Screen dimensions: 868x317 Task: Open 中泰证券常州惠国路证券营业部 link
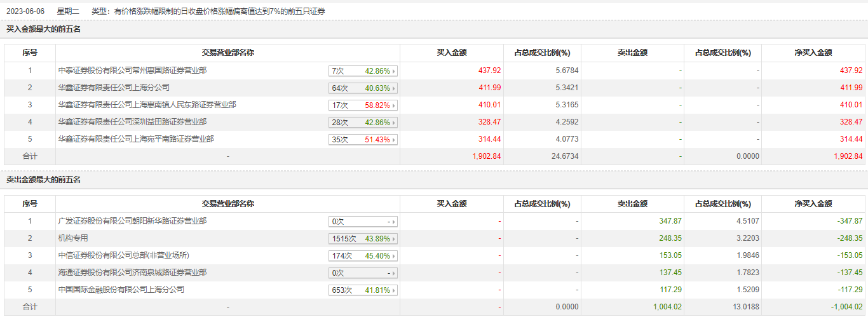point(132,71)
